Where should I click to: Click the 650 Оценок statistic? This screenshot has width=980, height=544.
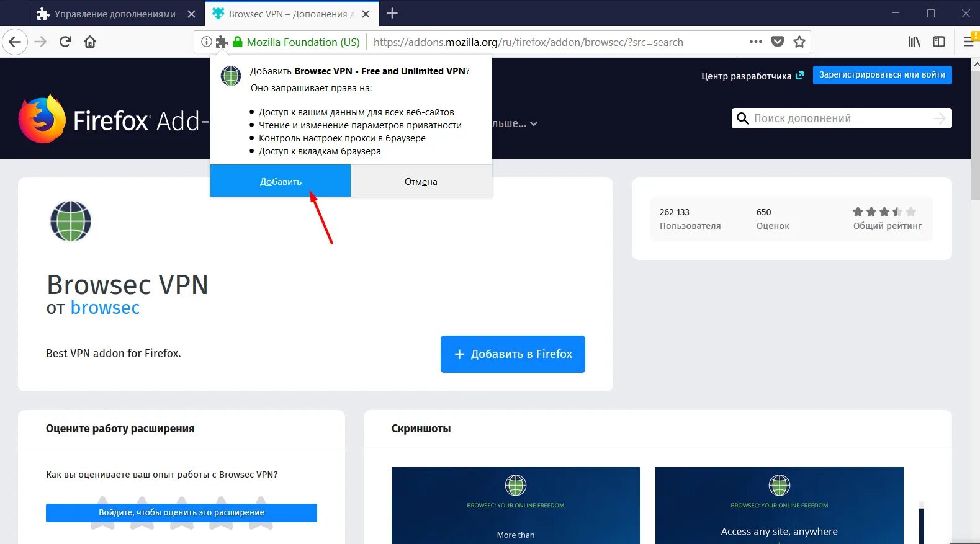pyautogui.click(x=773, y=219)
